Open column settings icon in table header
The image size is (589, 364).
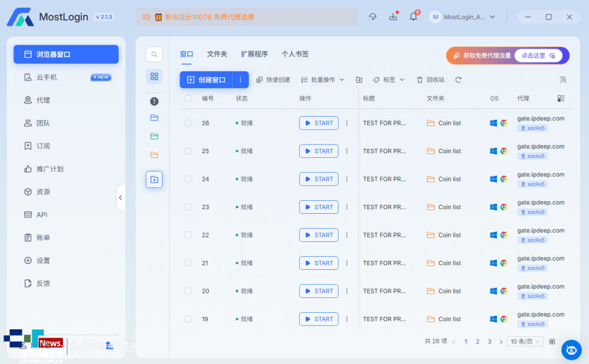click(x=561, y=98)
